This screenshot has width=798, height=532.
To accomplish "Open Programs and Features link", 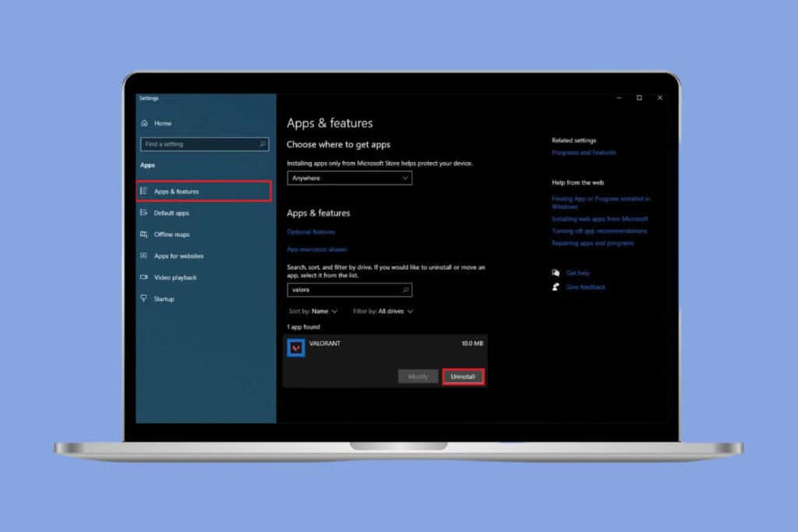I will [584, 153].
